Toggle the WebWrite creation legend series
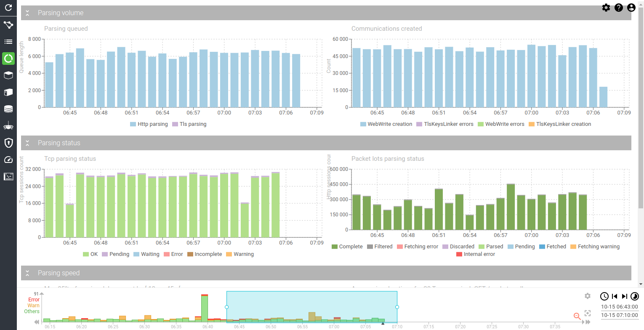The height and width of the screenshot is (330, 644). (x=386, y=124)
